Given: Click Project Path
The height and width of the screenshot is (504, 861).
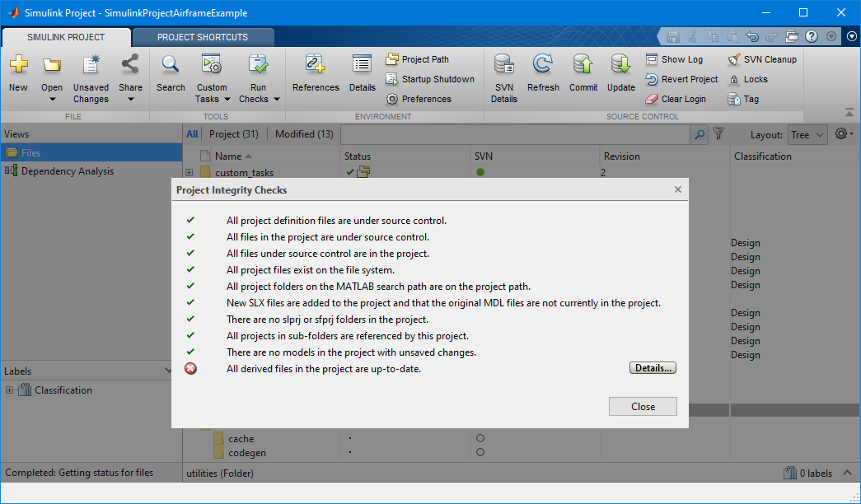Looking at the screenshot, I should (x=418, y=59).
